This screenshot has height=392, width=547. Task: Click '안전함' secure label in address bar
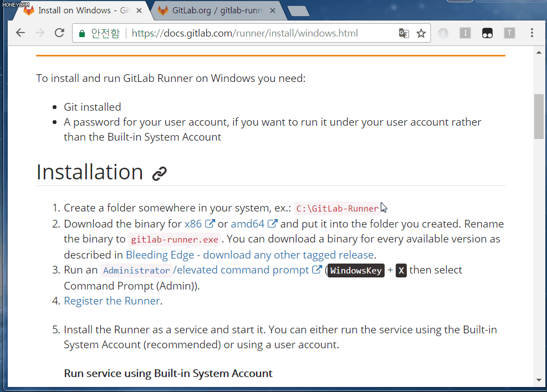[105, 33]
